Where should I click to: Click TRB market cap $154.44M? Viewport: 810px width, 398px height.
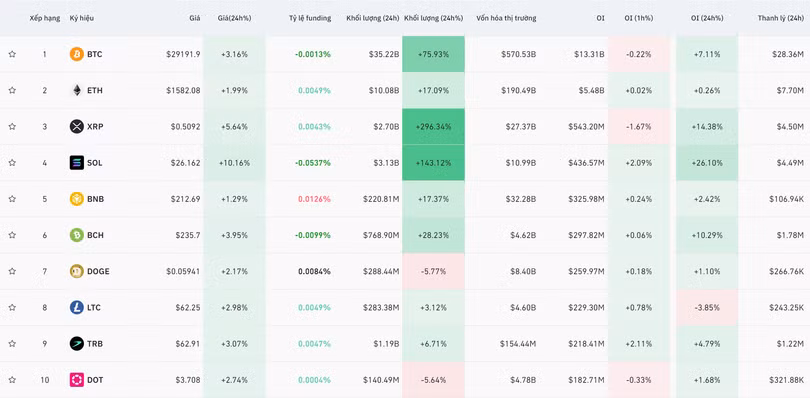pyautogui.click(x=518, y=344)
